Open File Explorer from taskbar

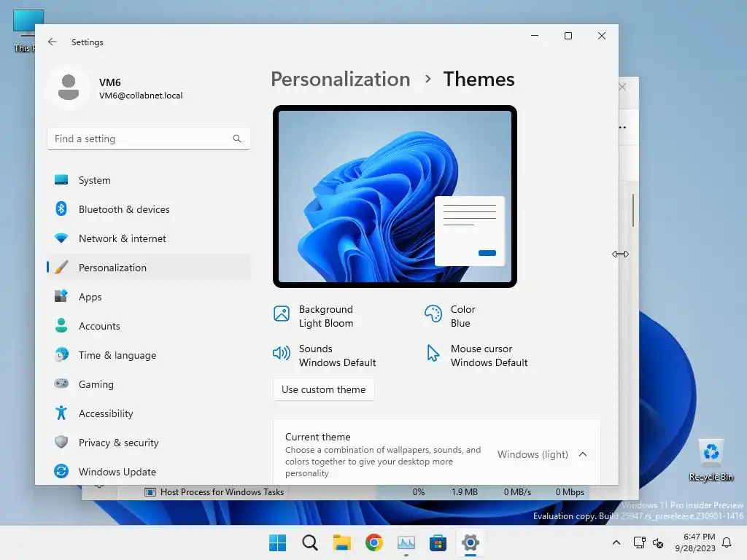(x=341, y=542)
